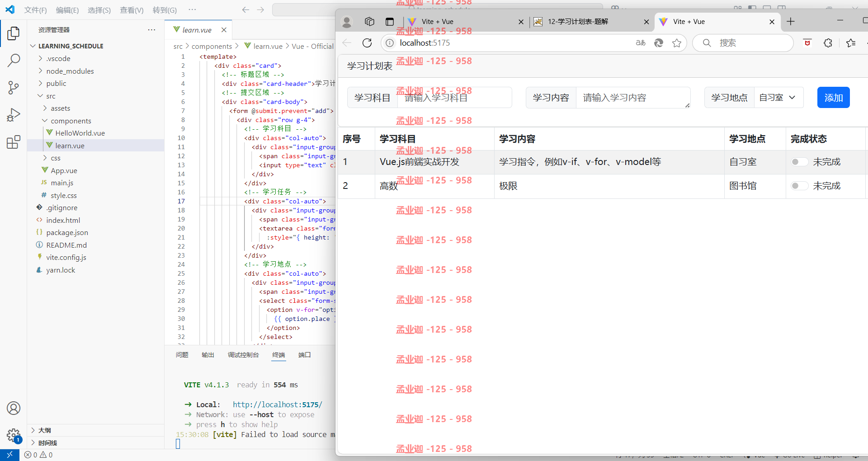
Task: Close the 12-学习计划表-题解 browser tab
Action: click(x=646, y=22)
